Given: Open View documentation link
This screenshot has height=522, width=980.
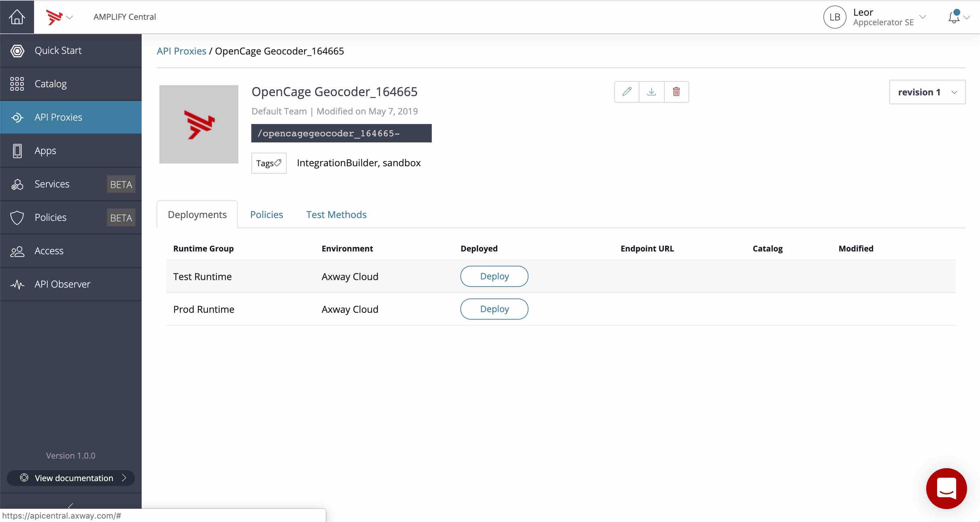Looking at the screenshot, I should click(71, 478).
